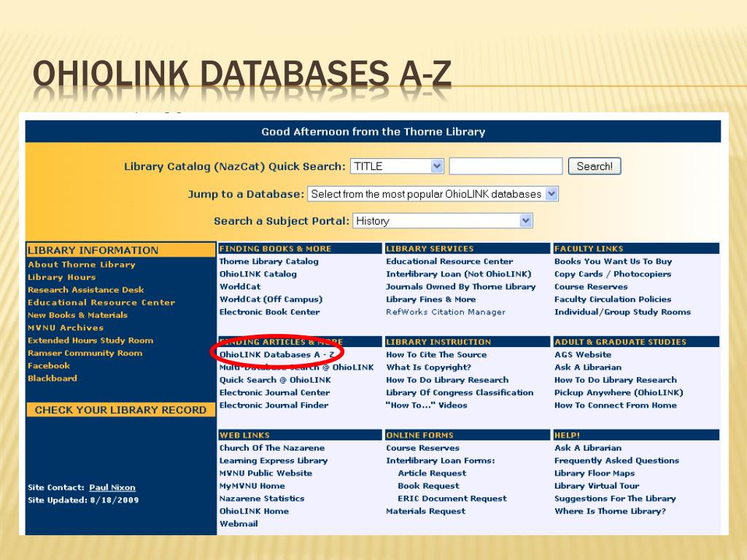Open Learning Express Library link
This screenshot has height=560, width=747.
(x=273, y=461)
